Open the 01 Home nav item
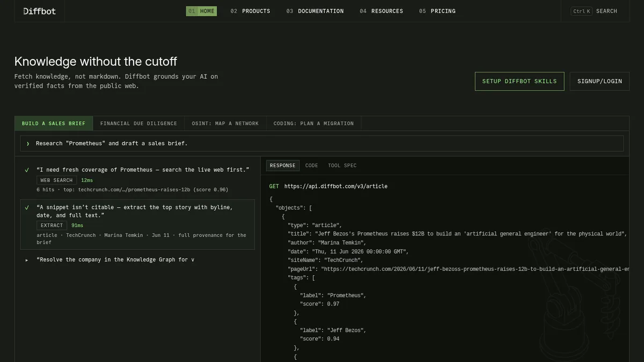The width and height of the screenshot is (644, 362). point(201,11)
